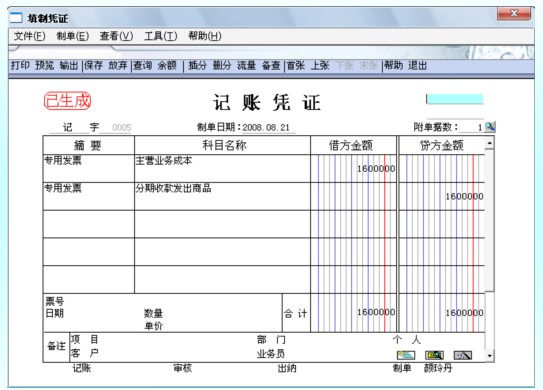Go to 首张 first voucher

[295, 65]
